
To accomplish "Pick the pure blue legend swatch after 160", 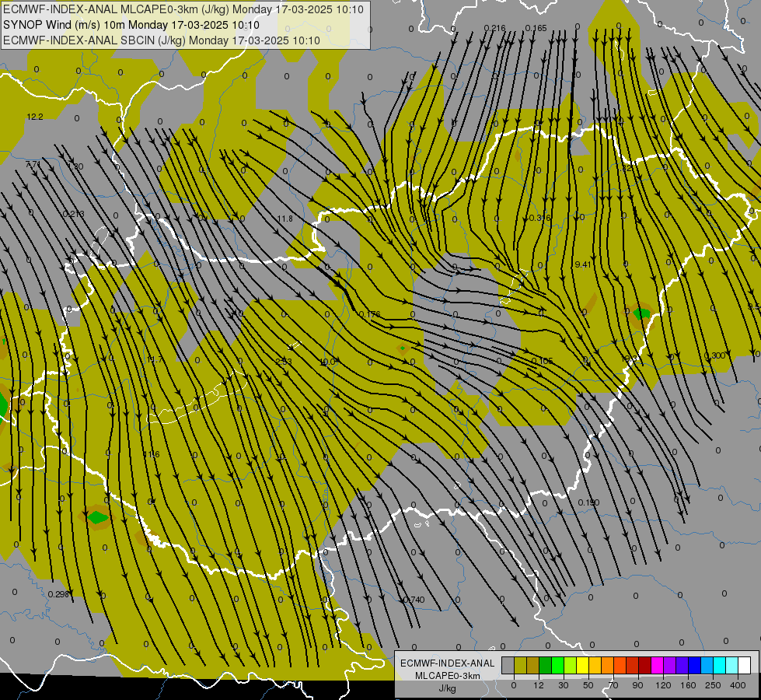I will pyautogui.click(x=695, y=665).
